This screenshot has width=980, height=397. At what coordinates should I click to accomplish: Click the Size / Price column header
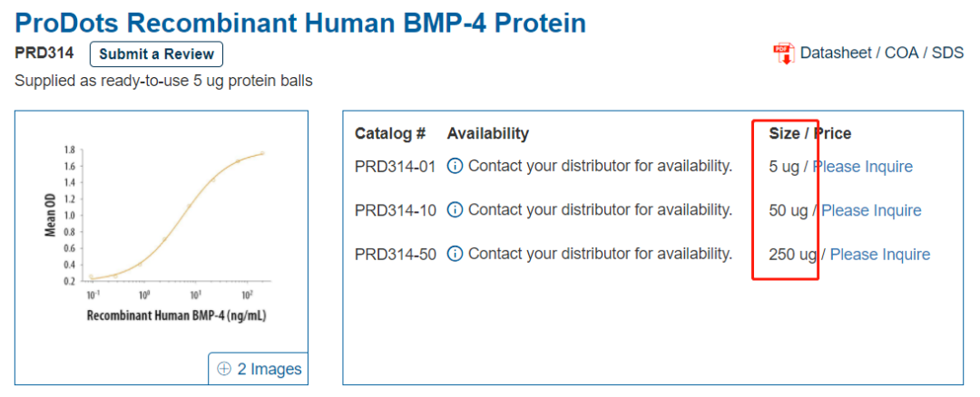coord(809,133)
